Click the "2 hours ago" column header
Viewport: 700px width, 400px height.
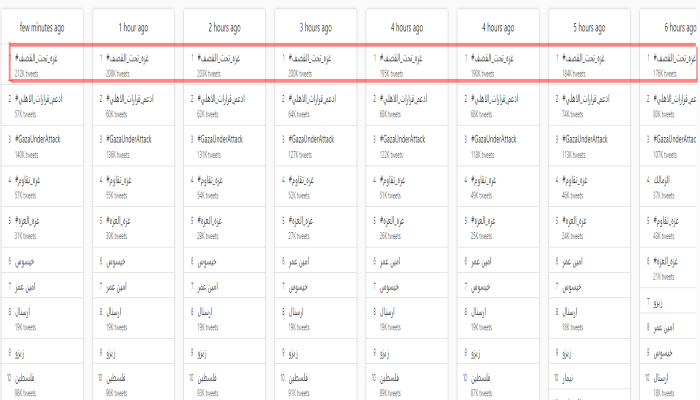pos(227,27)
